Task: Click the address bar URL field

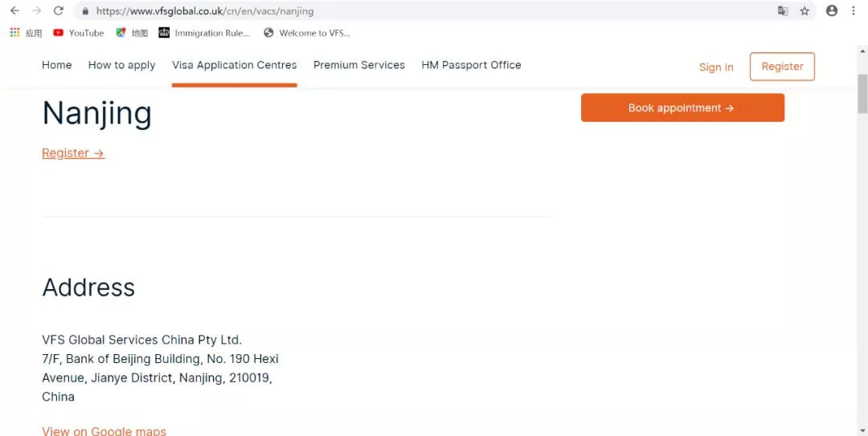Action: (402, 11)
